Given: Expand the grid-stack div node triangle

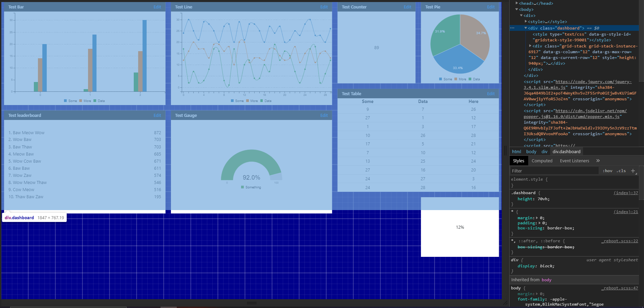Looking at the screenshot, I should point(530,46).
